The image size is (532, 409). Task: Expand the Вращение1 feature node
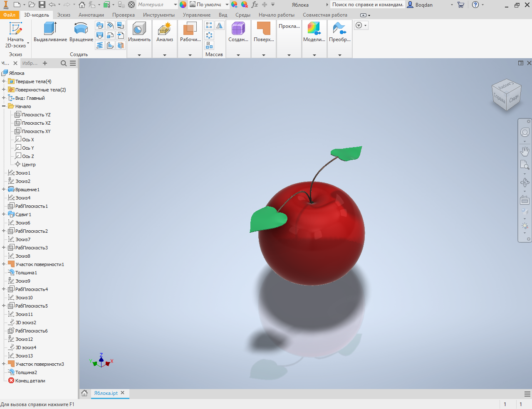click(4, 189)
